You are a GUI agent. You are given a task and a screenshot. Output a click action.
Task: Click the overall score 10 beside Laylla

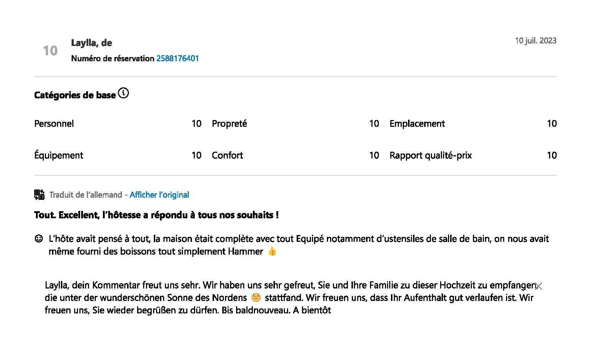tap(50, 51)
